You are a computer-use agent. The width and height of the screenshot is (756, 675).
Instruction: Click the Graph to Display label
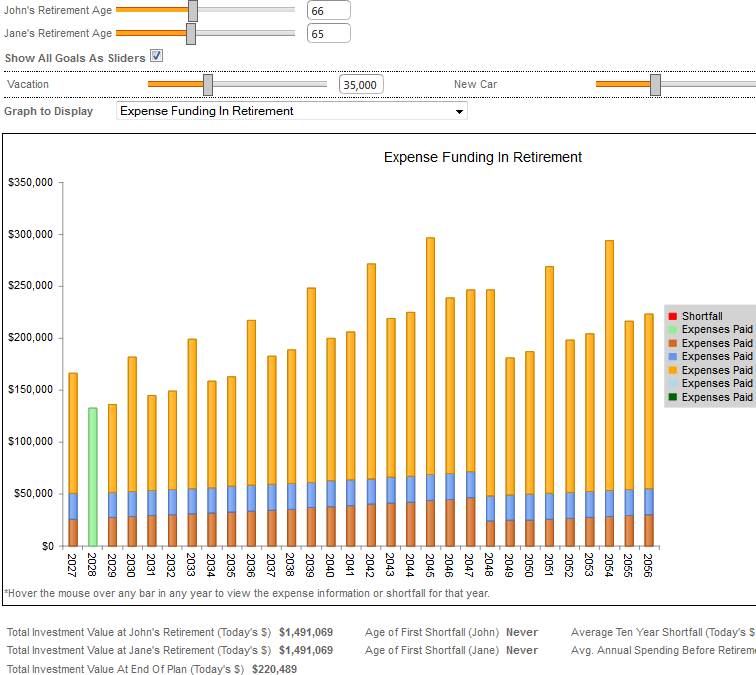49,111
